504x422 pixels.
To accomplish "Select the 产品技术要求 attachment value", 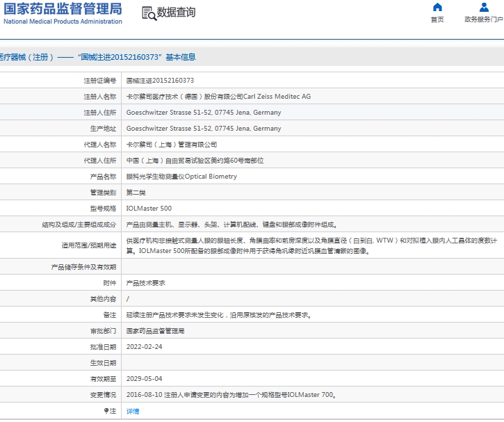I will point(145,283).
